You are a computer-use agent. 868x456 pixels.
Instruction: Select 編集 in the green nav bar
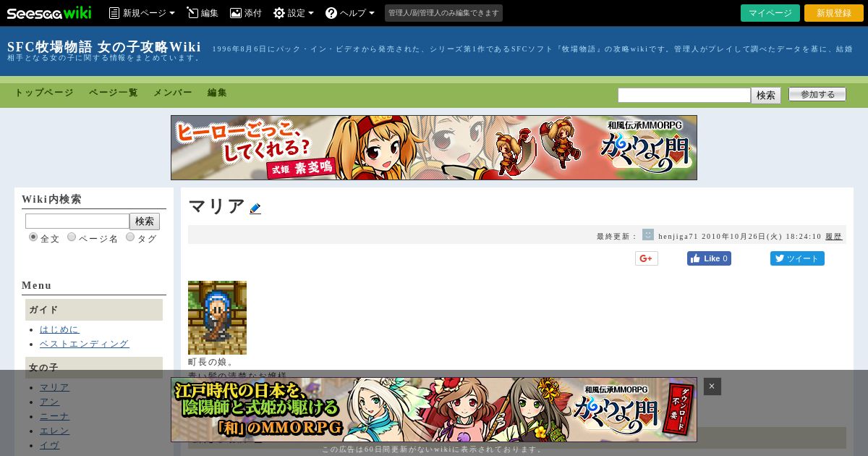218,93
